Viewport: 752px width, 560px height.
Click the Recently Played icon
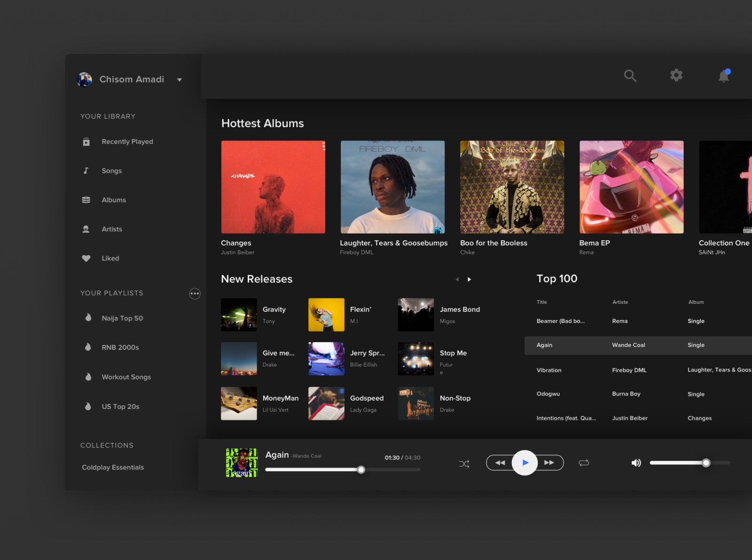86,142
